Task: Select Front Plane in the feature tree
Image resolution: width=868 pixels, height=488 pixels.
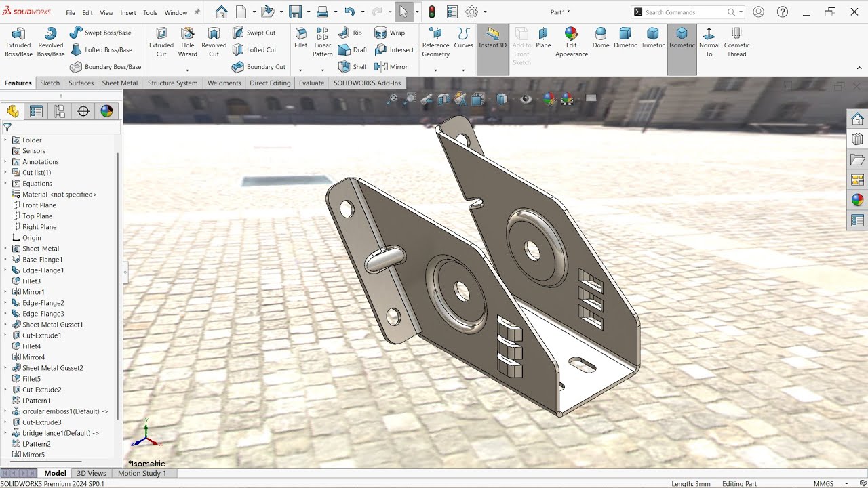Action: [39, 205]
